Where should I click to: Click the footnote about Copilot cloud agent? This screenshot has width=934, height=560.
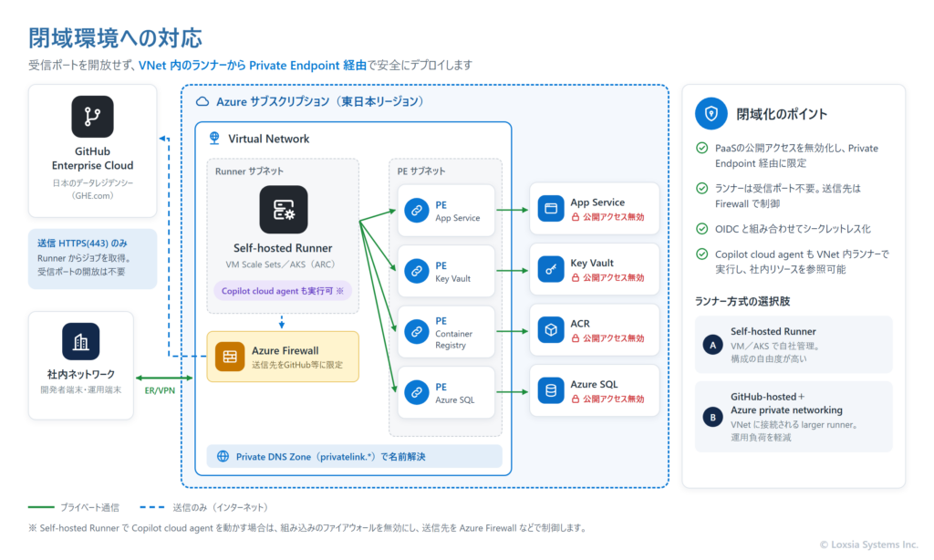[308, 528]
